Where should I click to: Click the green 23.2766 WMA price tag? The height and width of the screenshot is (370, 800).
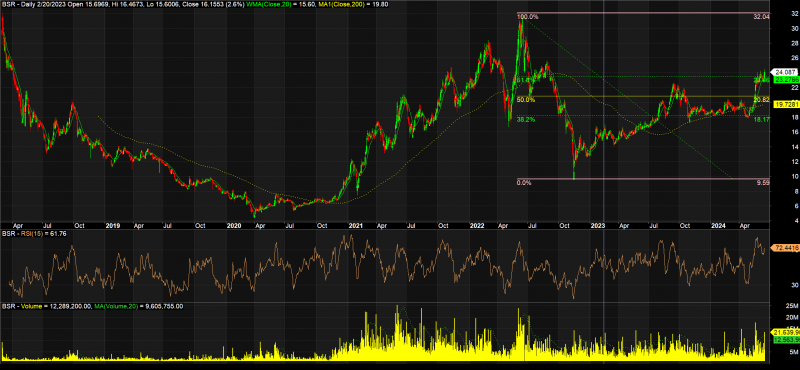pyautogui.click(x=785, y=80)
